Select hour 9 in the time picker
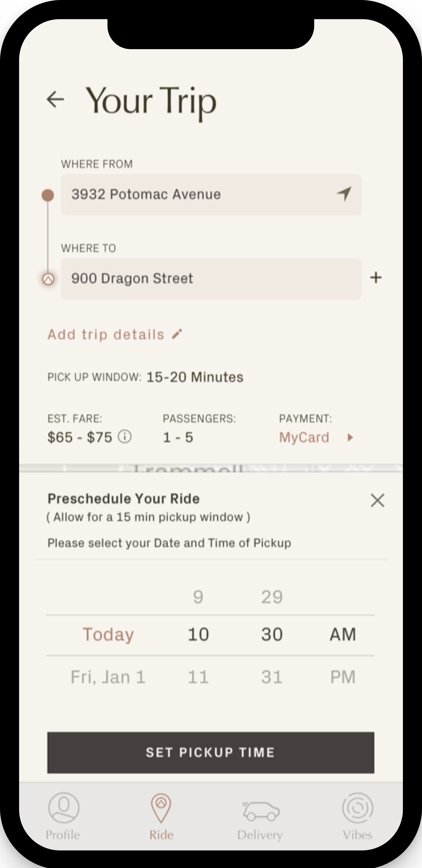 198,597
